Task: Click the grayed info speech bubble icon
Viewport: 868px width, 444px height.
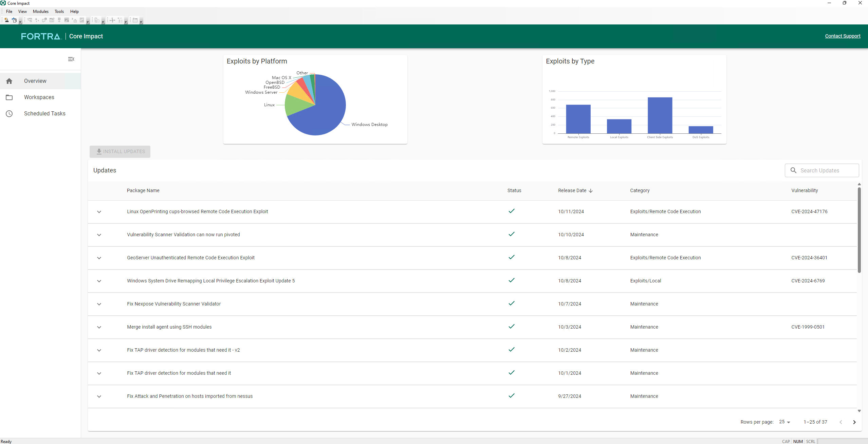Action: [x=44, y=20]
